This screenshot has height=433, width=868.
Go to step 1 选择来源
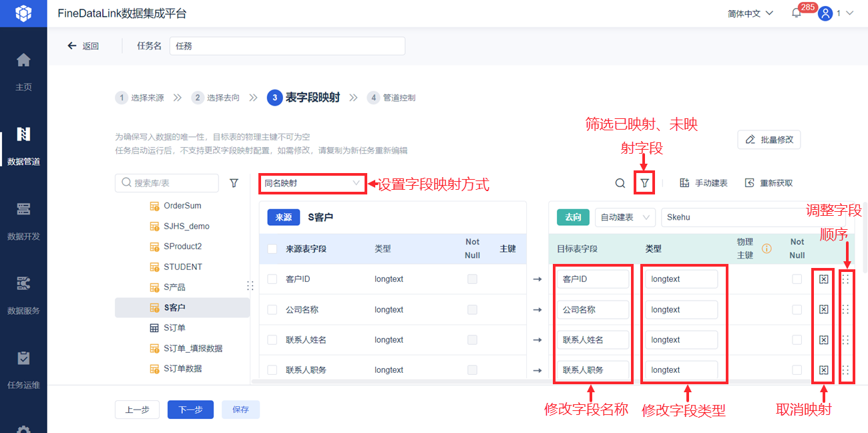(x=140, y=98)
